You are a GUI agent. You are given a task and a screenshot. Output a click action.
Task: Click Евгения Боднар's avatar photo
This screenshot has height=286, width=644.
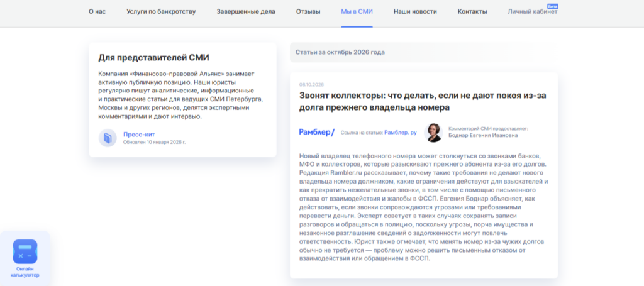[x=433, y=133]
